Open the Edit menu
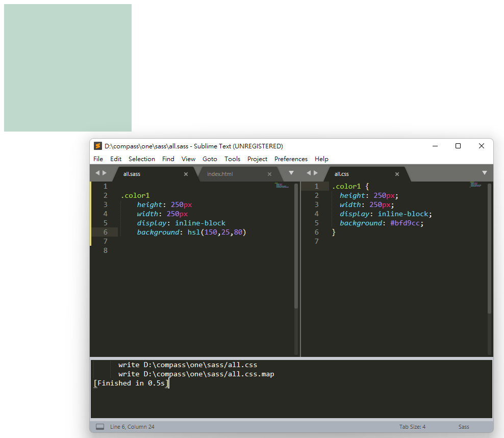Image resolution: width=504 pixels, height=438 pixels. (116, 159)
